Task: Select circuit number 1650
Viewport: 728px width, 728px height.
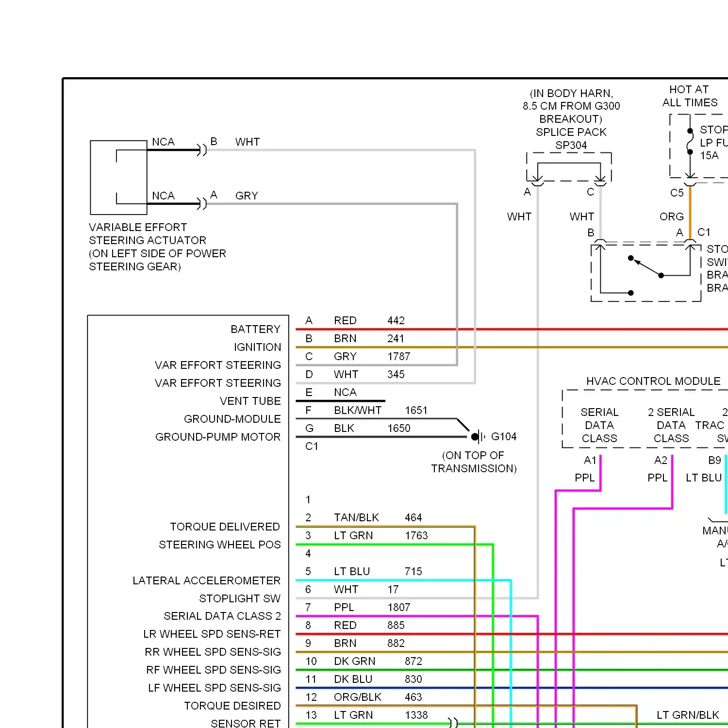Action: [399, 428]
